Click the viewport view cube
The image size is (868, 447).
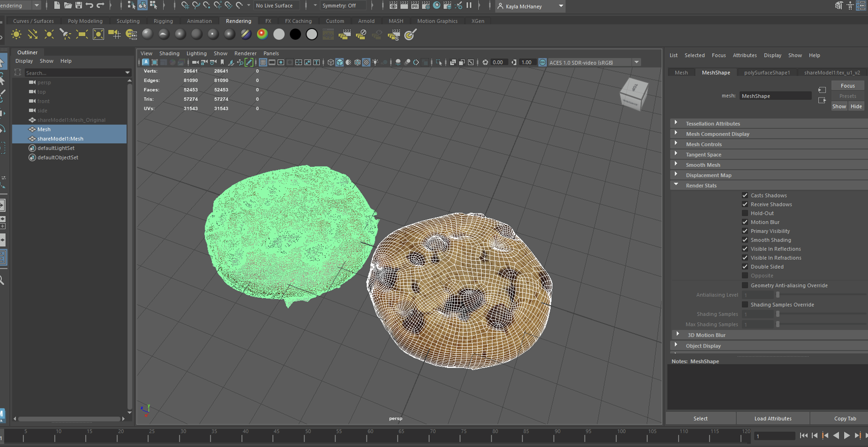pyautogui.click(x=634, y=93)
